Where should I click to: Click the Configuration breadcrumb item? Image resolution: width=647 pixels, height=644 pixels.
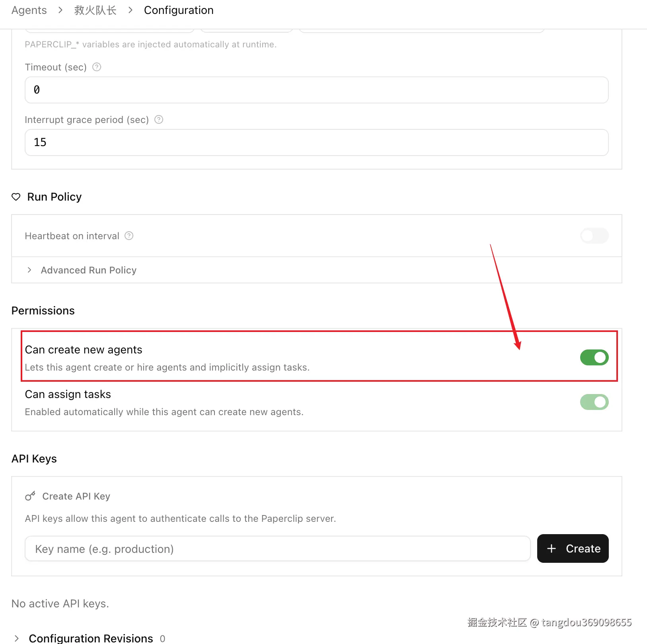tap(179, 10)
